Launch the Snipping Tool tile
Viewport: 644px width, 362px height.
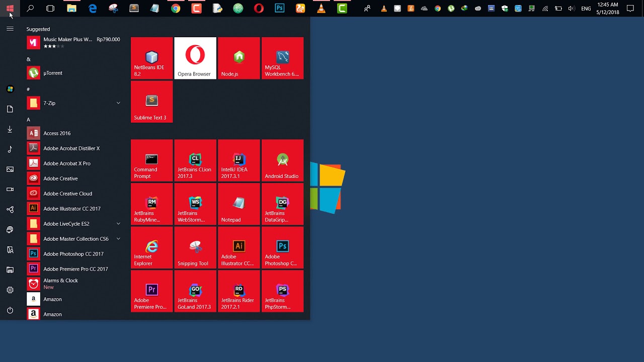195,247
